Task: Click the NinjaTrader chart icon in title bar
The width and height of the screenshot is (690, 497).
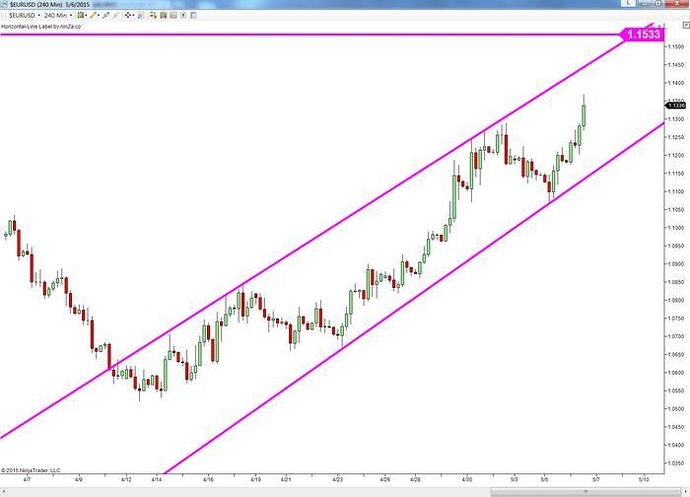Action: point(4,4)
